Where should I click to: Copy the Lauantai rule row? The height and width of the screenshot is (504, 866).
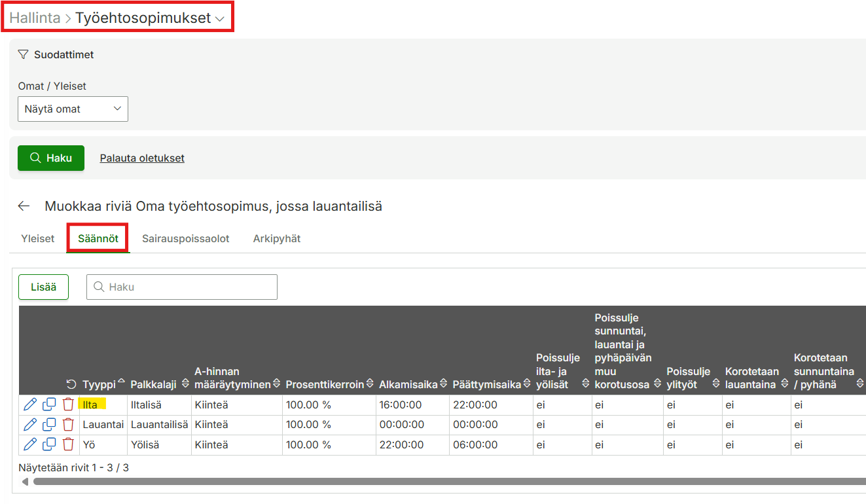click(49, 425)
